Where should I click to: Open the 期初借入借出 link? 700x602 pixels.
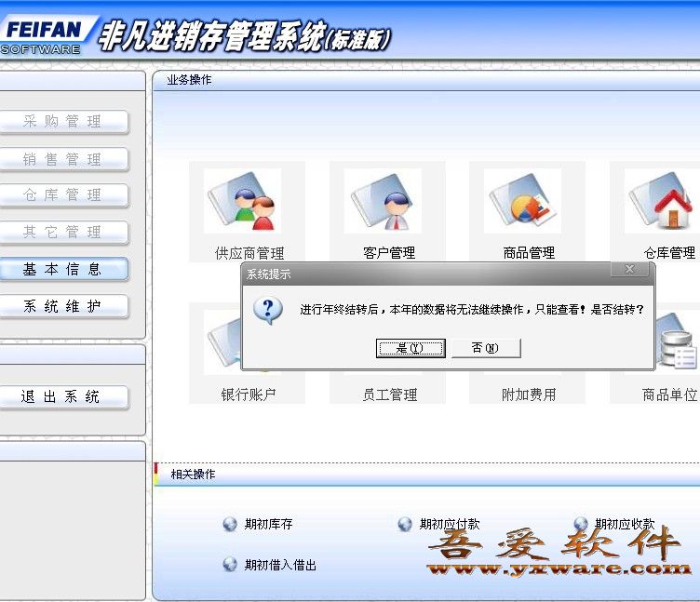coord(280,565)
